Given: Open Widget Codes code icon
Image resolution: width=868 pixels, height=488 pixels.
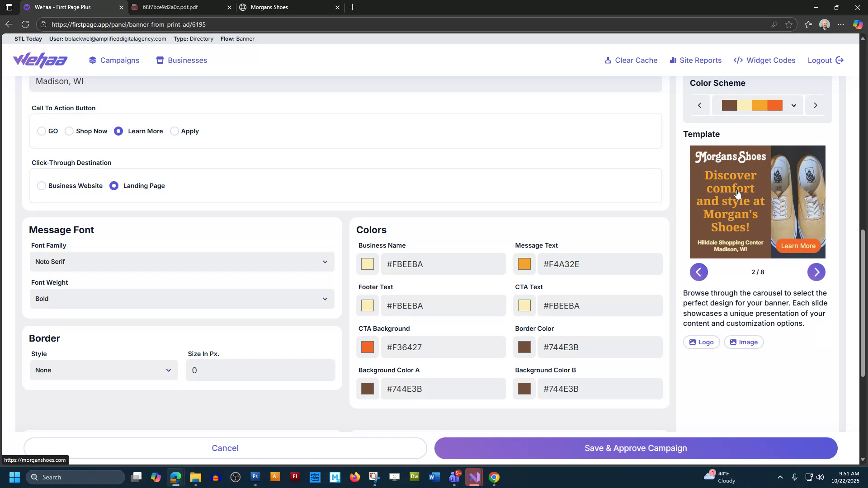Looking at the screenshot, I should (x=738, y=60).
